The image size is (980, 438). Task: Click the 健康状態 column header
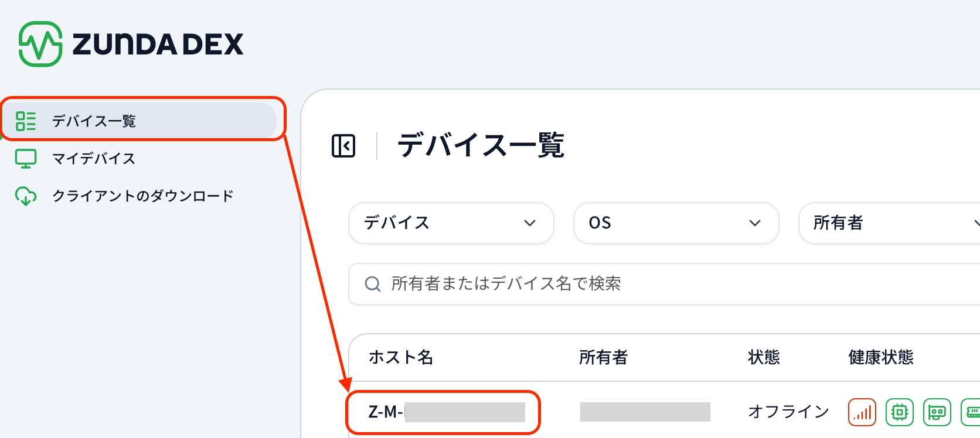tap(880, 357)
